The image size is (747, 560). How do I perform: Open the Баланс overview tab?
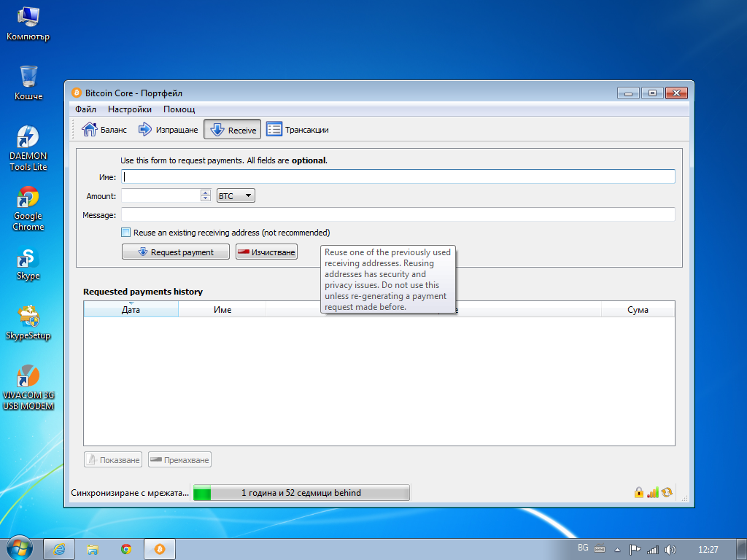tap(104, 130)
